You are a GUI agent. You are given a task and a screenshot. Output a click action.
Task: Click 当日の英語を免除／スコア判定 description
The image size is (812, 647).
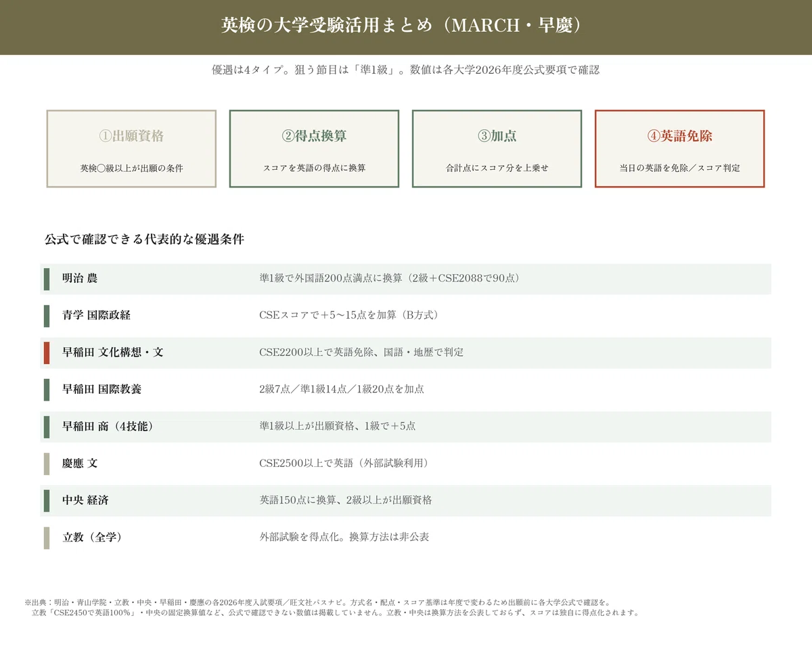point(679,168)
